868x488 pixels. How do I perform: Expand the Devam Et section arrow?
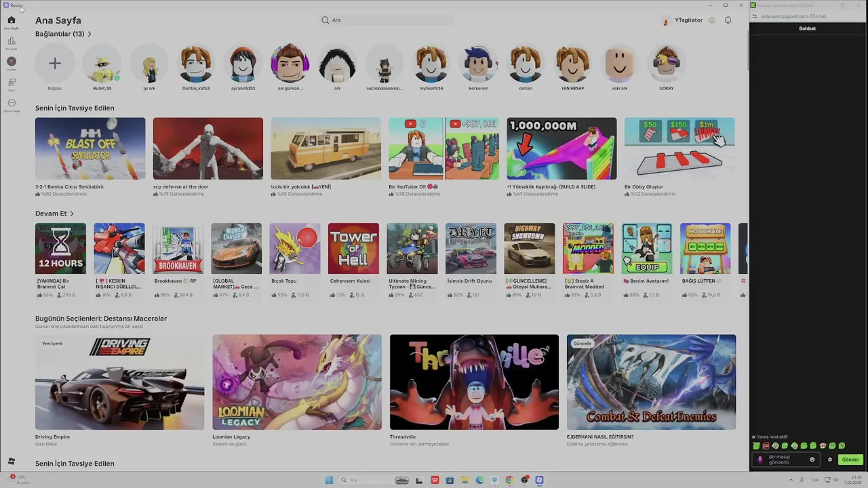72,213
